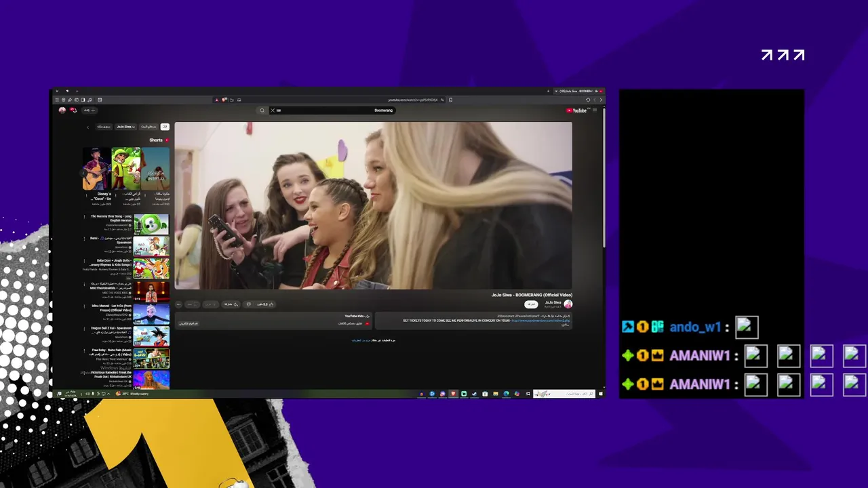Image resolution: width=868 pixels, height=488 pixels.
Task: Open Microsoft Edge from the taskbar
Action: 507,394
